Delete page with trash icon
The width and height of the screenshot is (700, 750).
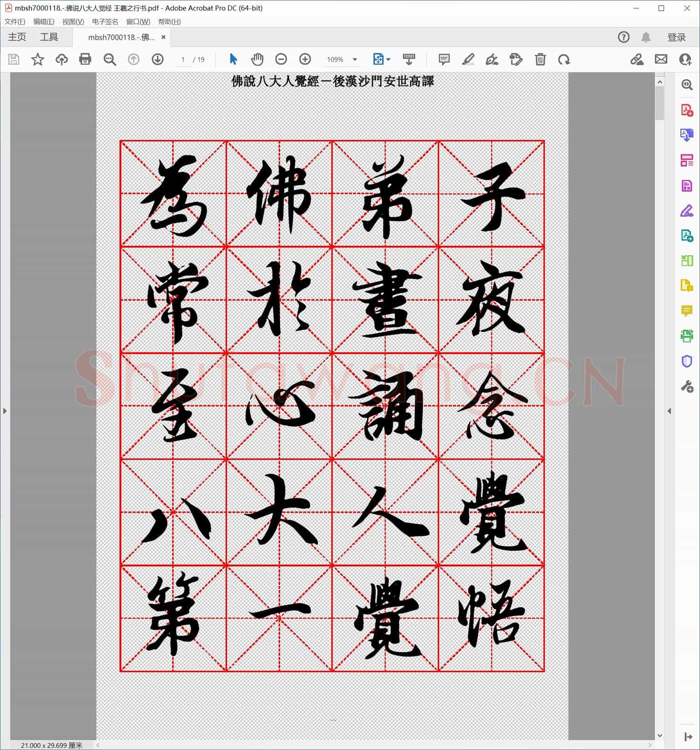[540, 59]
